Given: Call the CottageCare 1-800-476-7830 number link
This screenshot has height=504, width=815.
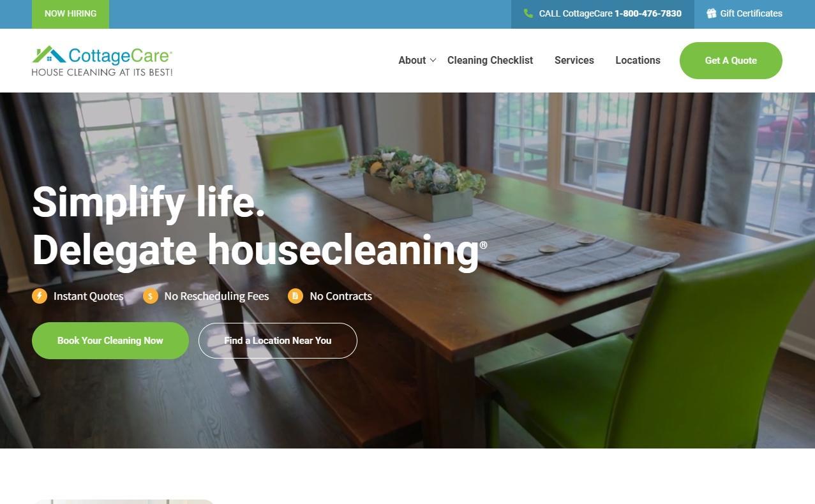Looking at the screenshot, I should 602,14.
